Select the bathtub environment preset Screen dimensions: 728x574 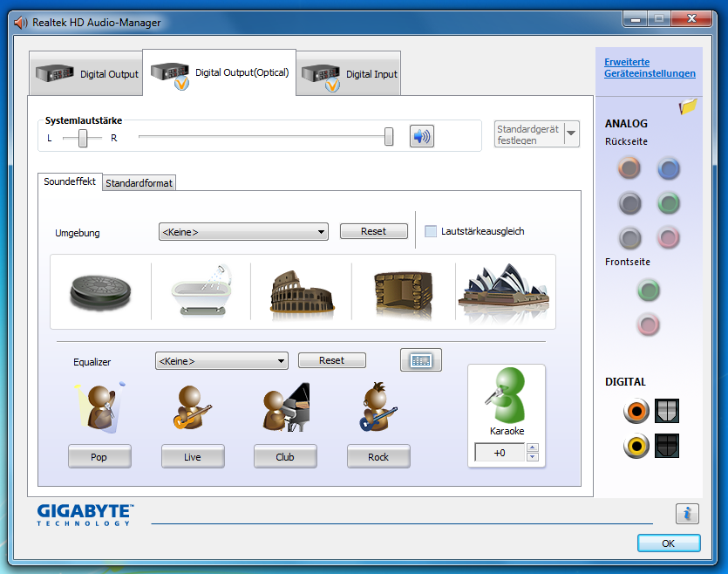201,290
